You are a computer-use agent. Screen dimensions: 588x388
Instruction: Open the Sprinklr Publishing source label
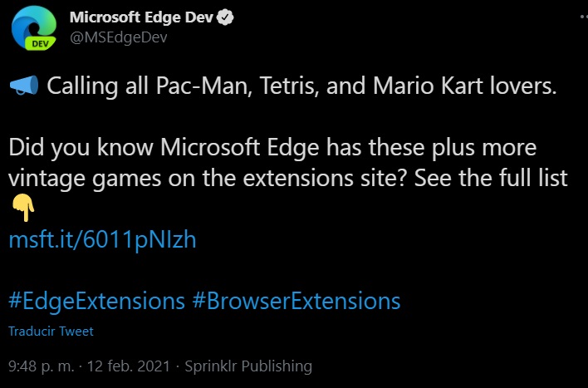(x=248, y=366)
